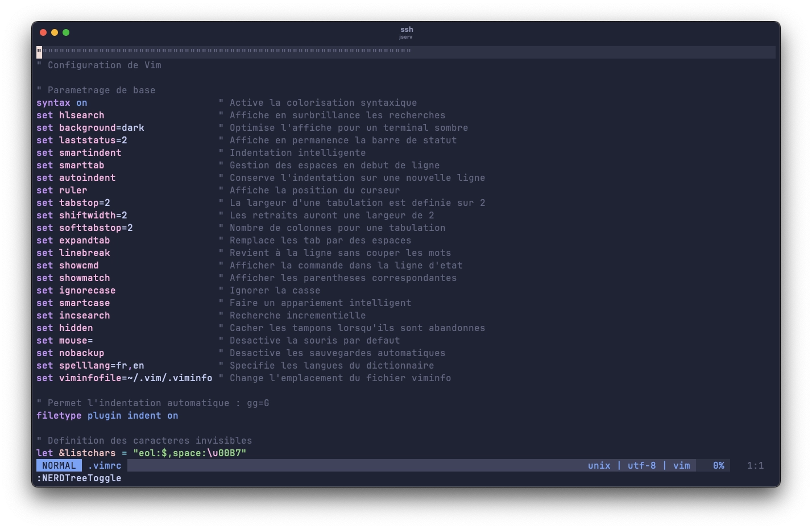Screen dimensions: 812x529
Task: Click the 'ssh' window title
Action: [x=407, y=30]
